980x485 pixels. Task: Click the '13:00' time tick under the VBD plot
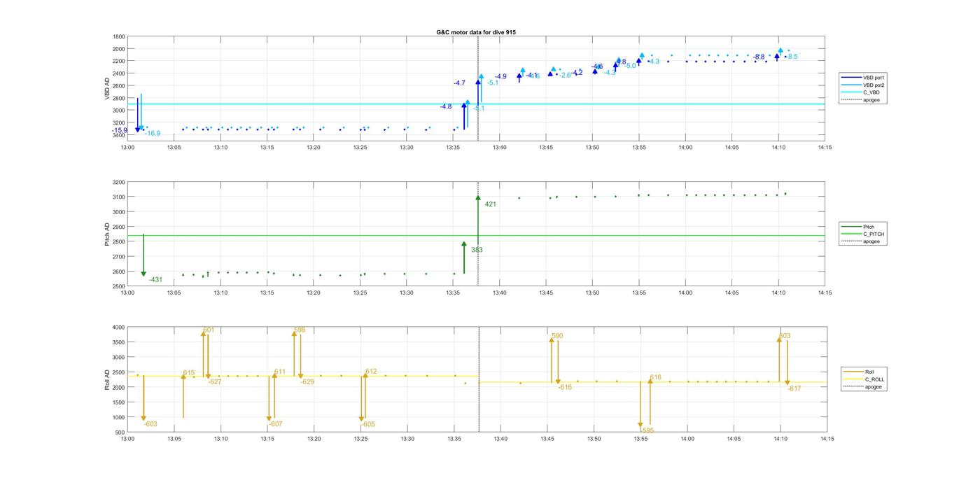pos(127,147)
